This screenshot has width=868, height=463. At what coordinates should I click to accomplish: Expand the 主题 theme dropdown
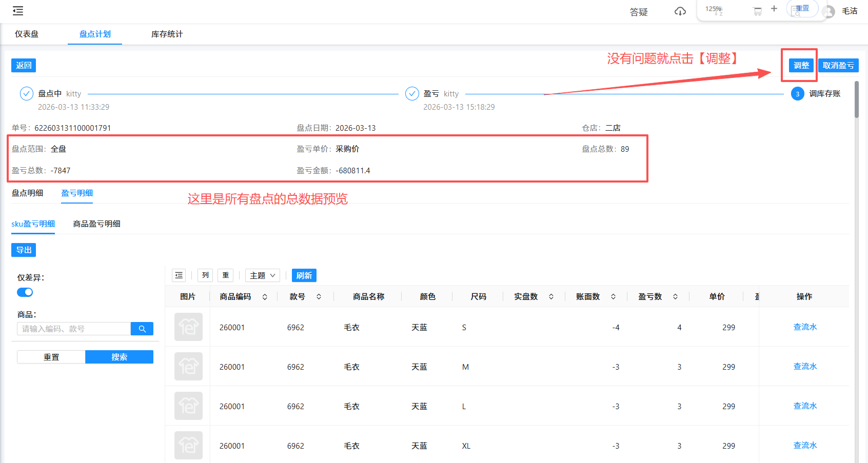pyautogui.click(x=263, y=275)
